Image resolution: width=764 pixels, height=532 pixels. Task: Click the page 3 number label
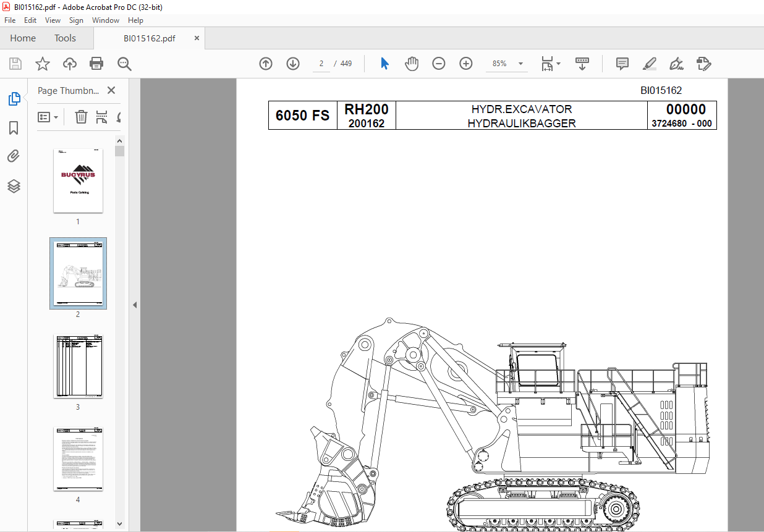78,407
